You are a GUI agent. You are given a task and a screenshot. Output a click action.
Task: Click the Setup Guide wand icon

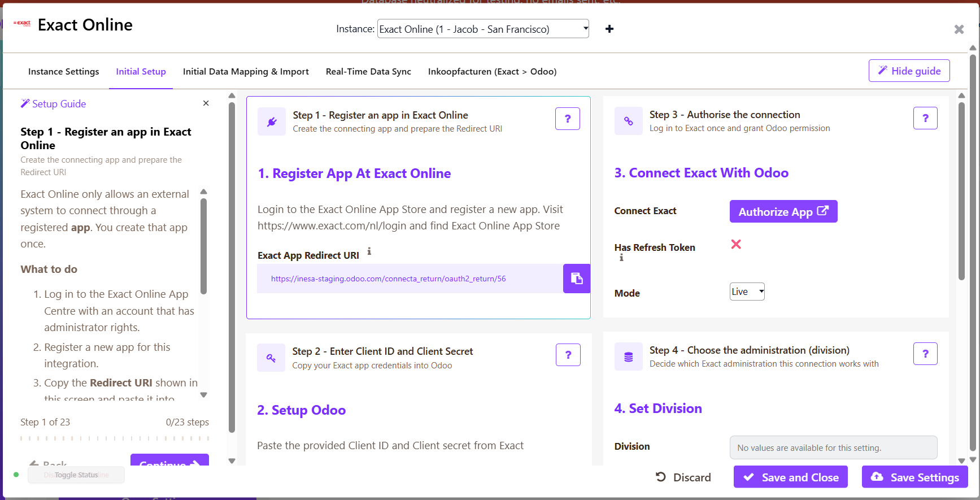coord(25,103)
